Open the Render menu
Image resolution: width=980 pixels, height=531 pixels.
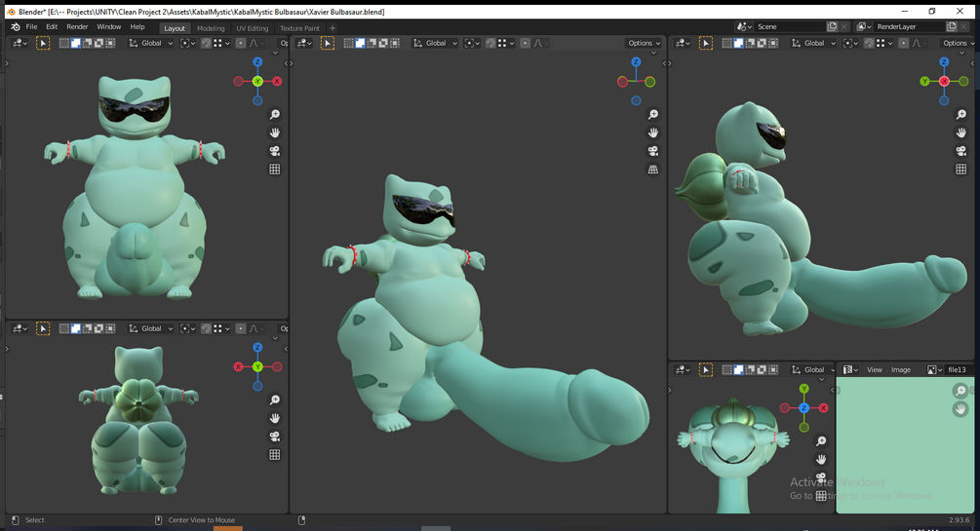coord(77,27)
